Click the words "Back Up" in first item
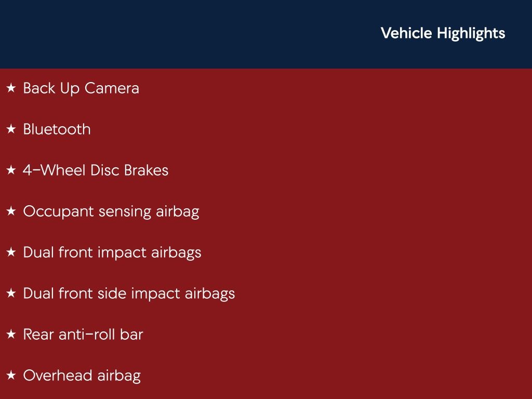The height and width of the screenshot is (399, 532). (x=51, y=88)
